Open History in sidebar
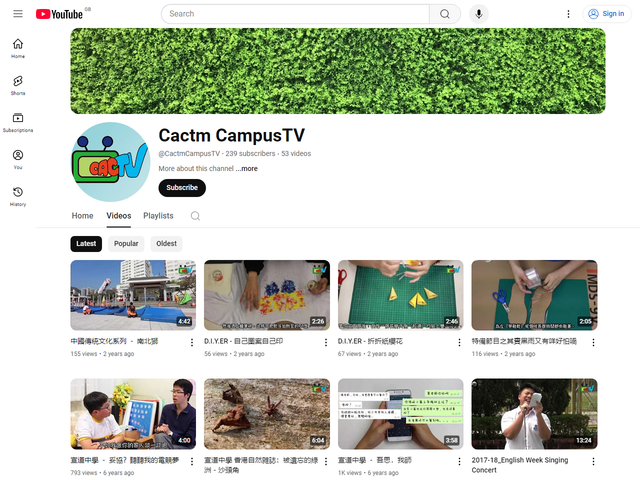 (x=18, y=196)
